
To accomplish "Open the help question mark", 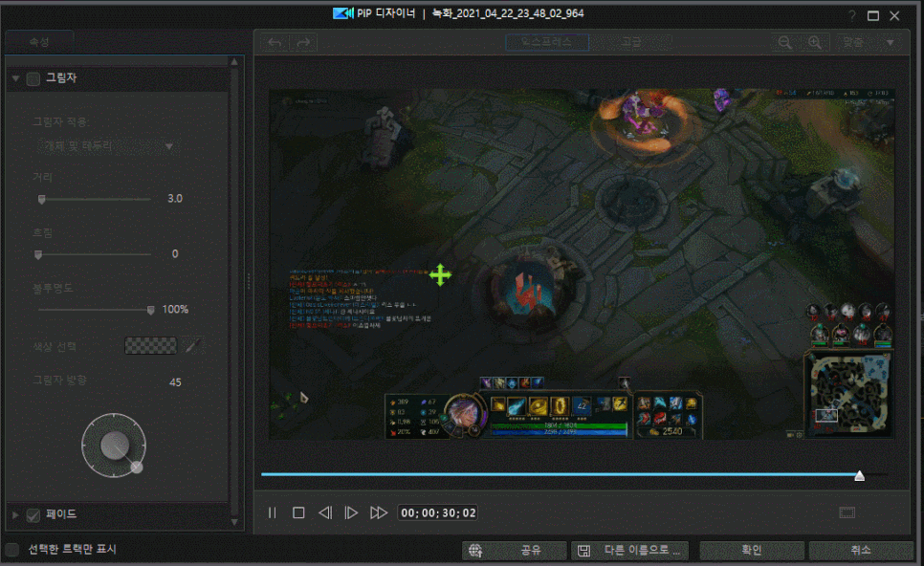I will [x=852, y=16].
